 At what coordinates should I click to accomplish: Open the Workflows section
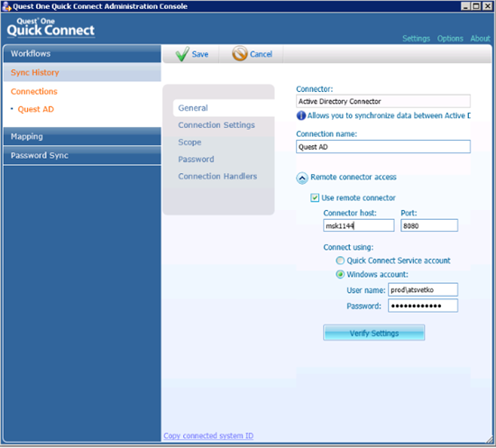point(82,53)
